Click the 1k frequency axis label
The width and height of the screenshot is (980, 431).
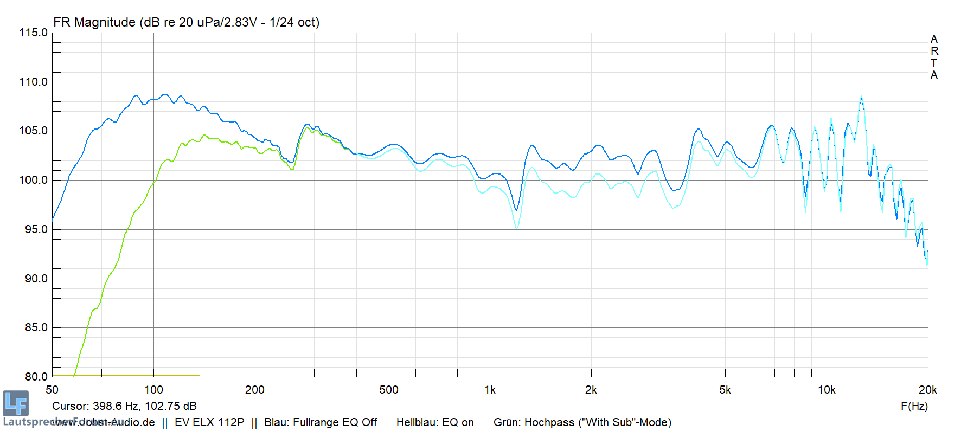pyautogui.click(x=490, y=390)
